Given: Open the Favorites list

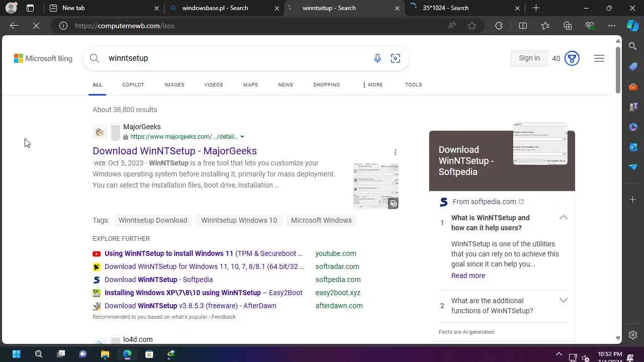Looking at the screenshot, I should click(x=545, y=26).
